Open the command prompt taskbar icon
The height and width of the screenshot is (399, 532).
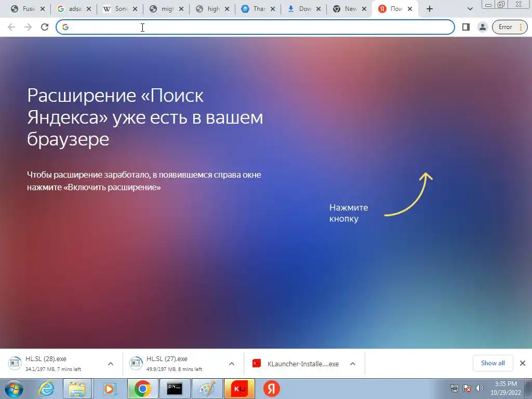point(175,389)
